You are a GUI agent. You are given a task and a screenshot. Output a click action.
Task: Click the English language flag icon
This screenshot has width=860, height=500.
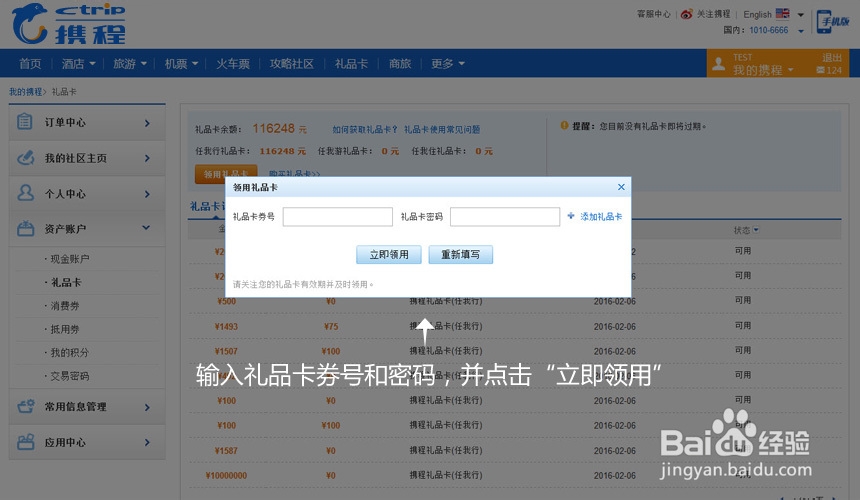[x=783, y=14]
